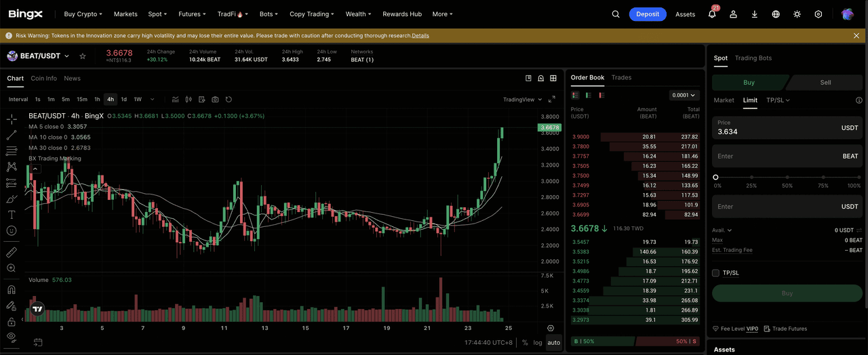Select the text annotation tool

pos(12,214)
